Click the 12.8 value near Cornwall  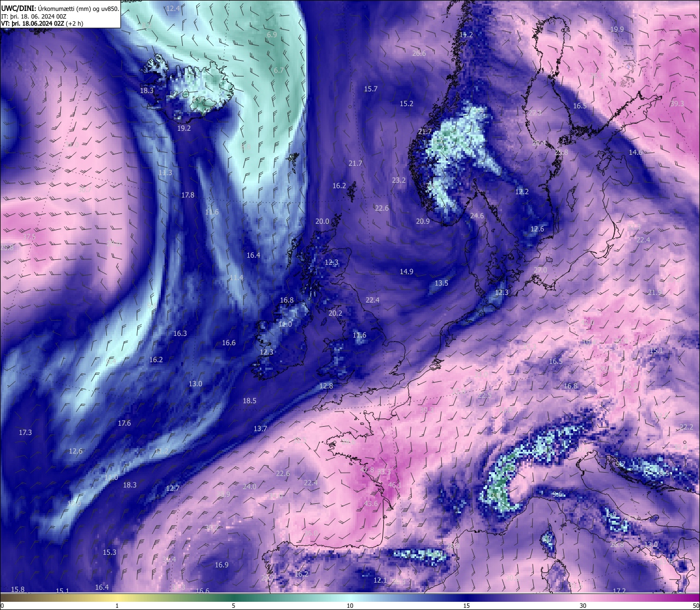point(326,386)
